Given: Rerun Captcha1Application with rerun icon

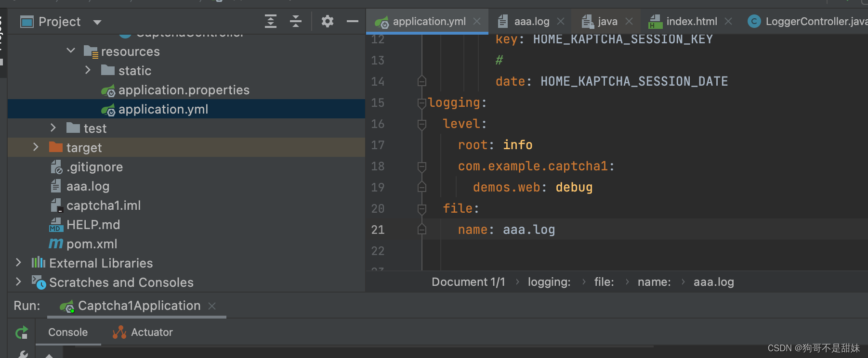Looking at the screenshot, I should [x=22, y=332].
